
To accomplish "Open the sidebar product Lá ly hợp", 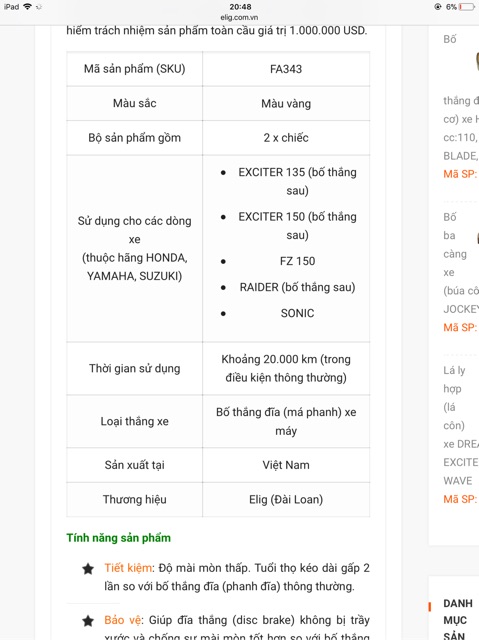I will [x=460, y=425].
